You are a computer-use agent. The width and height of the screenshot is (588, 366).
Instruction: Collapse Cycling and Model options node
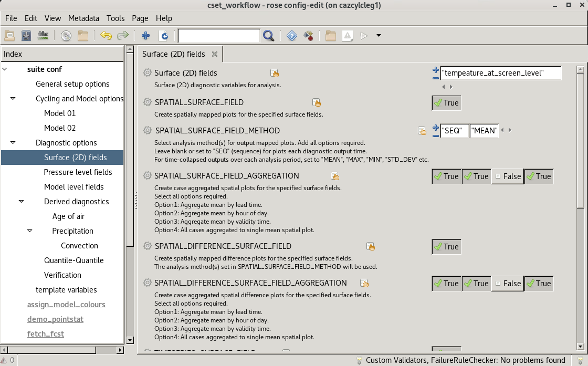coord(13,99)
